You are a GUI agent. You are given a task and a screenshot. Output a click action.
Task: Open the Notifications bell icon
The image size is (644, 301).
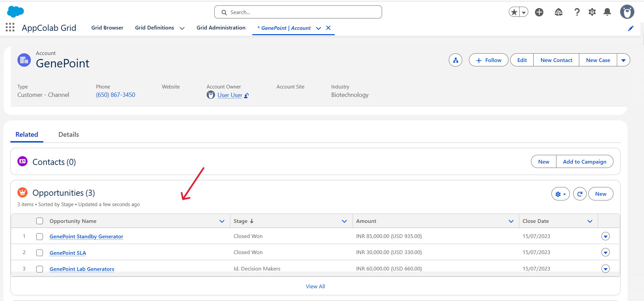pyautogui.click(x=607, y=12)
